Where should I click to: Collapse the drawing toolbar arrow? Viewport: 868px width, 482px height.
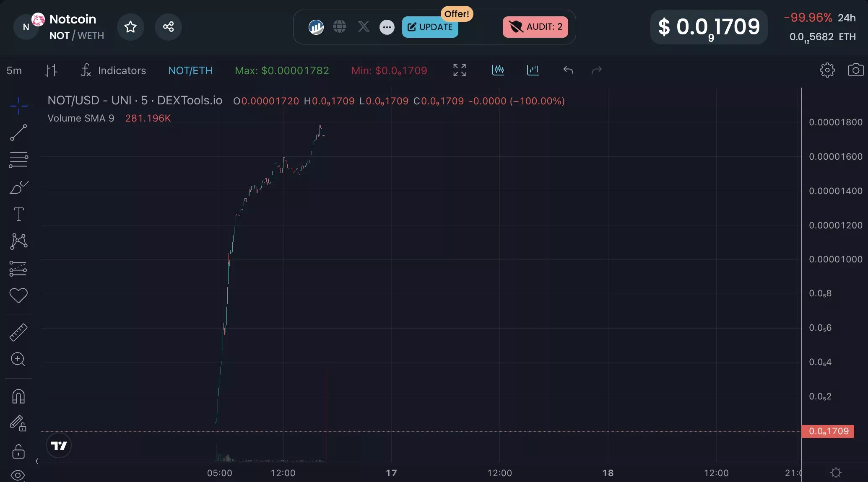pyautogui.click(x=37, y=461)
